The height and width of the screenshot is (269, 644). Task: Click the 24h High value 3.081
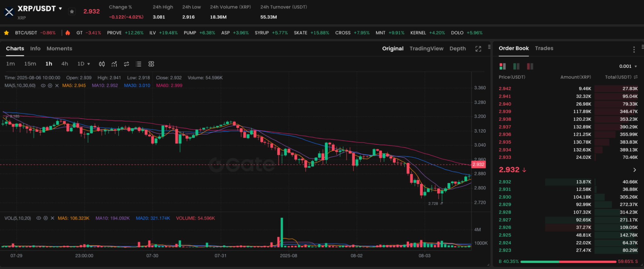[x=159, y=17]
